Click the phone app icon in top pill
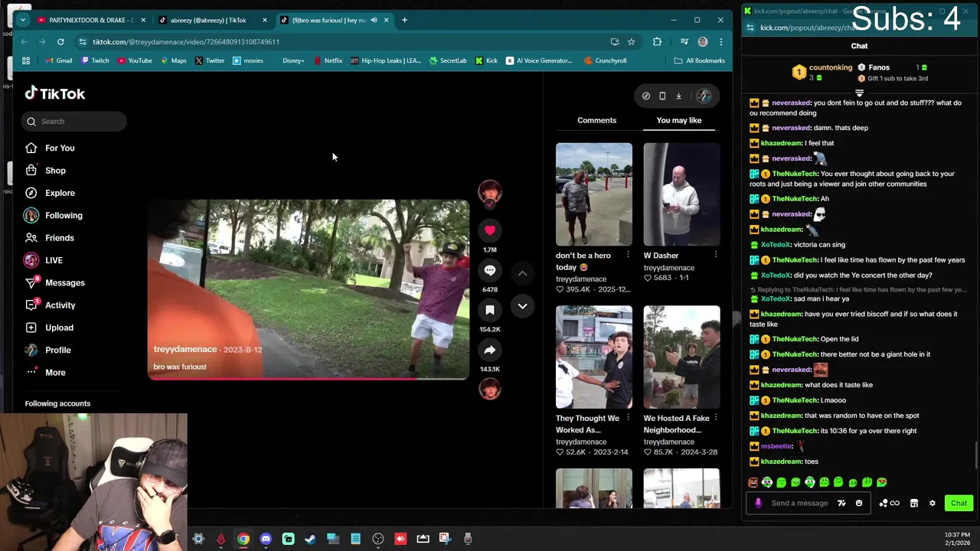The image size is (980, 551). pos(662,96)
